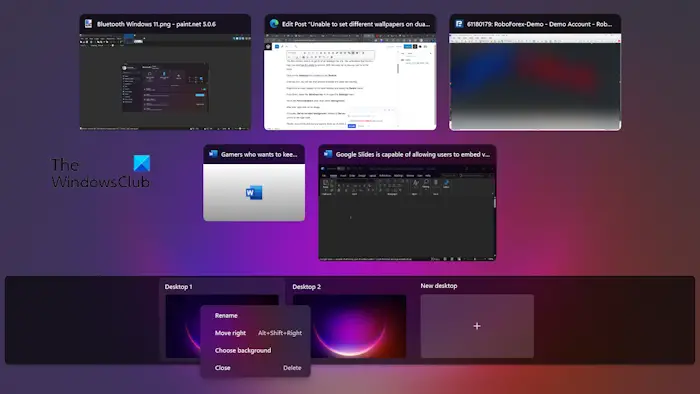Click the Edge icon in the Edit Post title
Viewport: 700px width, 394px height.
click(274, 24)
